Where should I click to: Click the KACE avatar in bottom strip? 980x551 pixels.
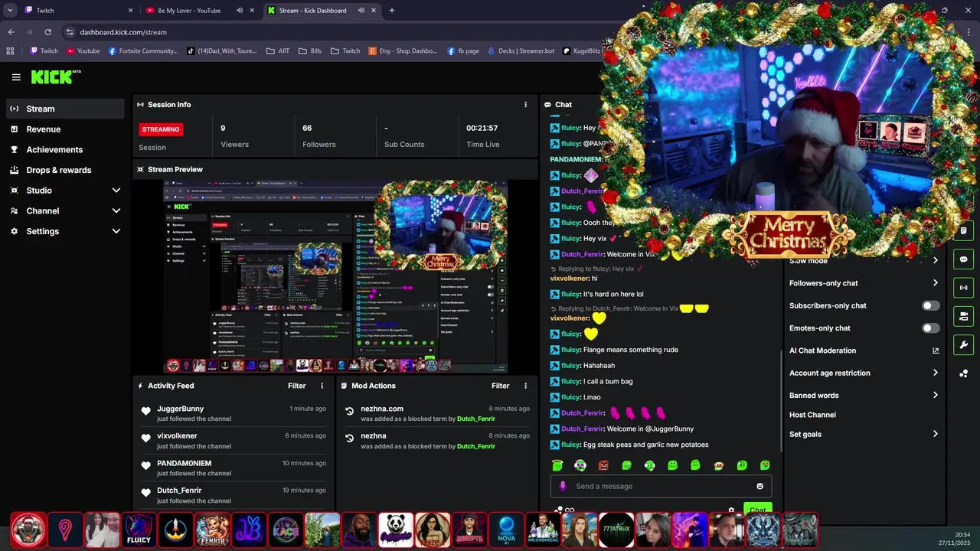pos(286,530)
